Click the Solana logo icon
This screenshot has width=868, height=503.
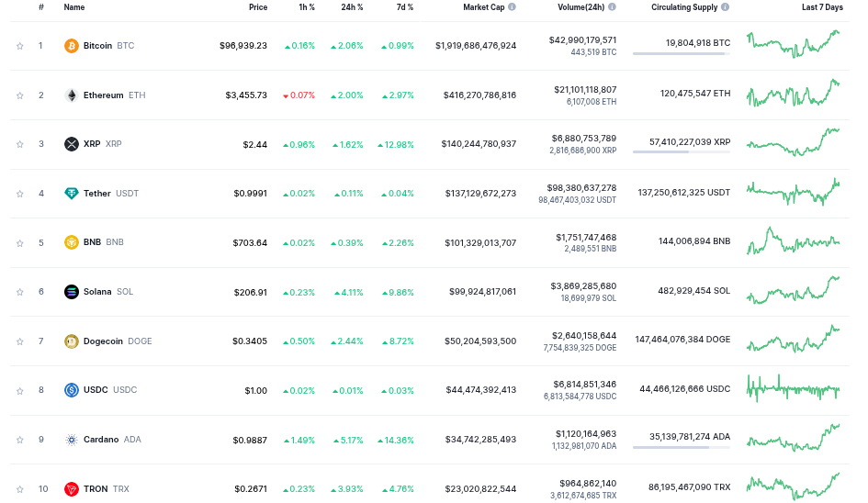coord(72,292)
